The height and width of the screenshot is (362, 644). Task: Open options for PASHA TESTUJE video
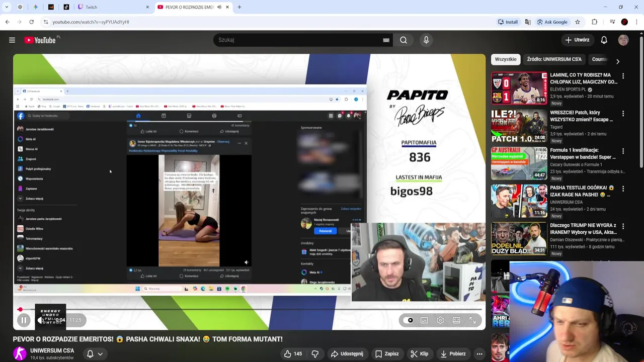[623, 189]
